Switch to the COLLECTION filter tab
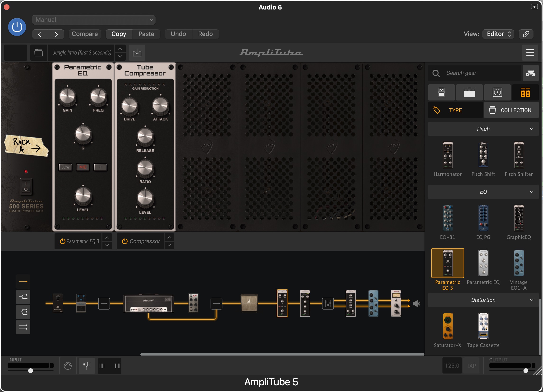Viewport: 543px width, 392px height. (x=511, y=110)
